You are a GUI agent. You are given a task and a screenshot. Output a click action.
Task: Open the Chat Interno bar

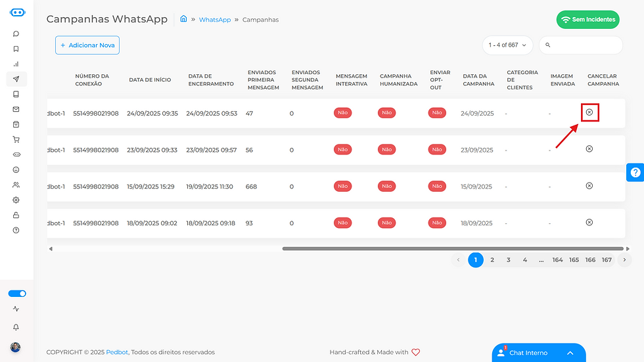[x=539, y=353]
